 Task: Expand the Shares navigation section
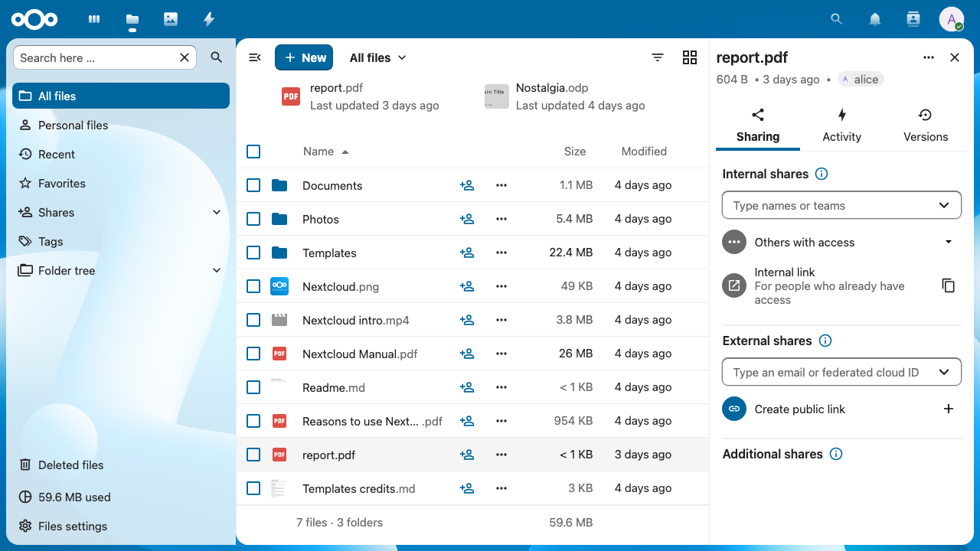(217, 212)
